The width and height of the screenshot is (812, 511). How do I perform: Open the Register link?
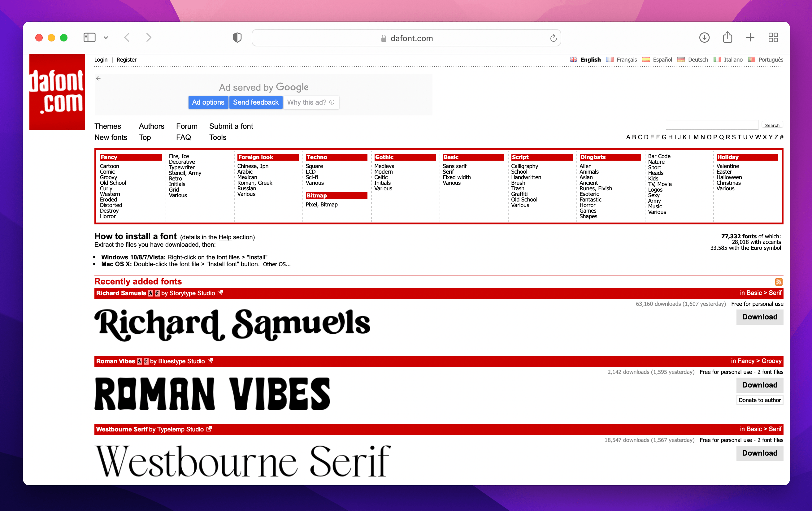(126, 59)
